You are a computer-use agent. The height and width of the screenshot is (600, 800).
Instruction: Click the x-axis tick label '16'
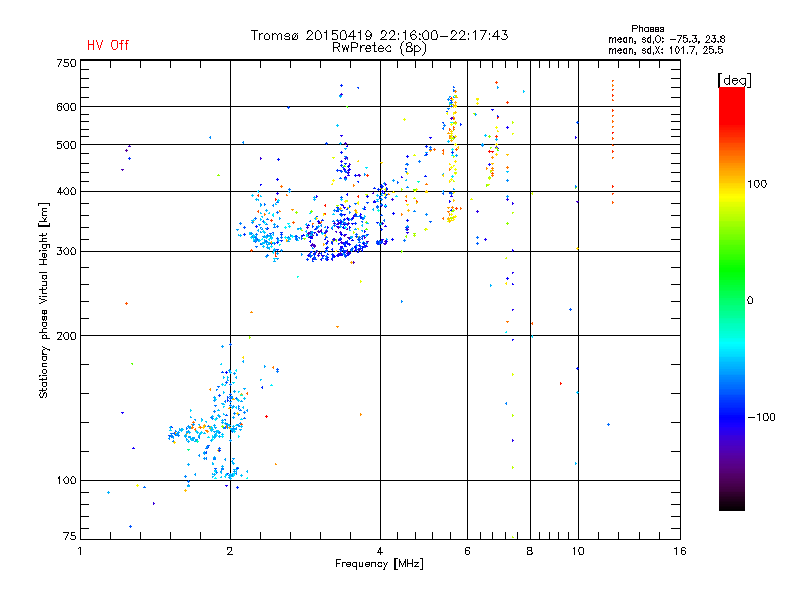tap(680, 551)
